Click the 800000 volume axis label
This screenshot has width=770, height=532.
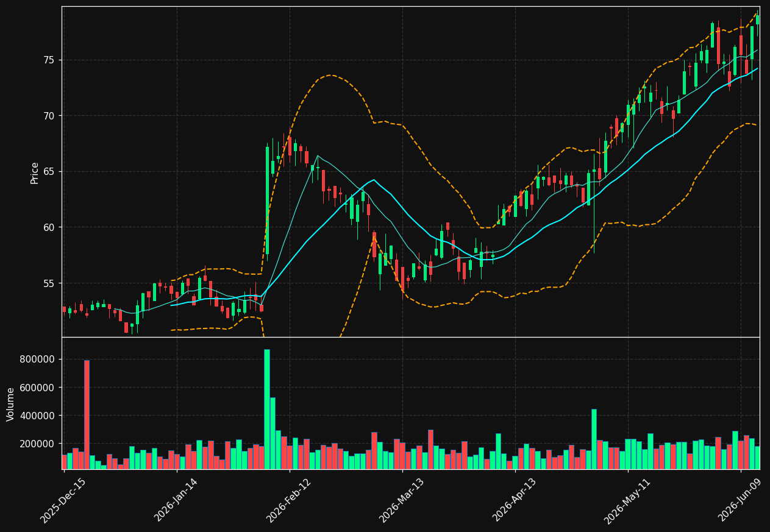tap(38, 360)
